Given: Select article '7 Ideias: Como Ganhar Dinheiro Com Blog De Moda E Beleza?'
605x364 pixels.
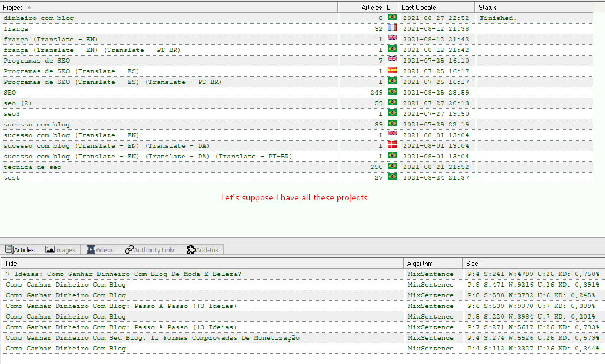Looking at the screenshot, I should coord(123,274).
